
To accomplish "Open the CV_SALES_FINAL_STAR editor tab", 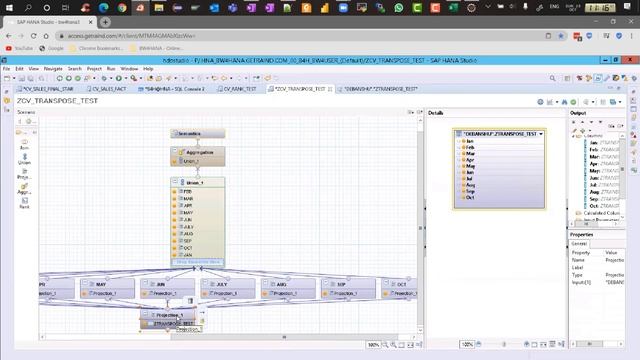I will [x=45, y=89].
